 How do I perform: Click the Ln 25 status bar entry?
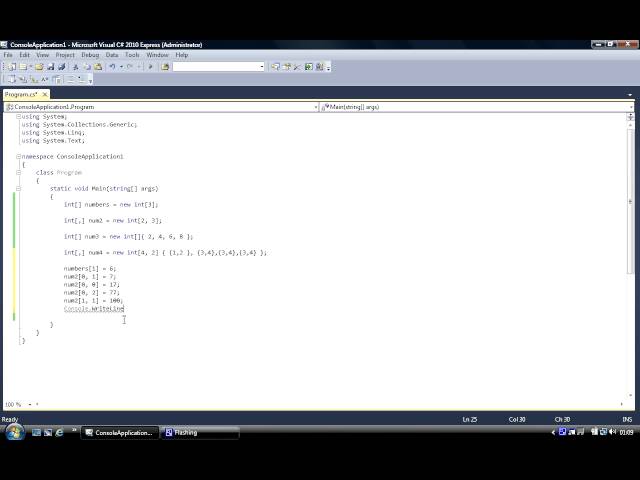[470, 420]
